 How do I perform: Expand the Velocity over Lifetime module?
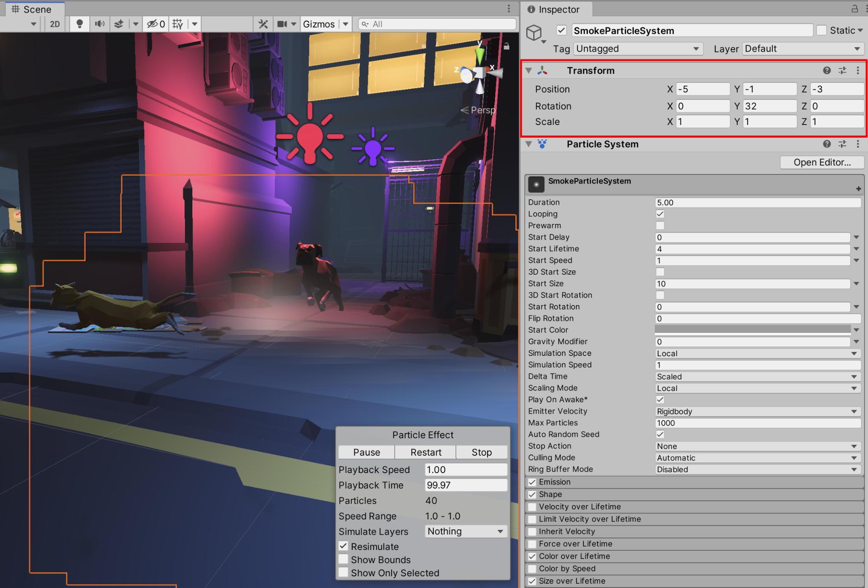(580, 506)
